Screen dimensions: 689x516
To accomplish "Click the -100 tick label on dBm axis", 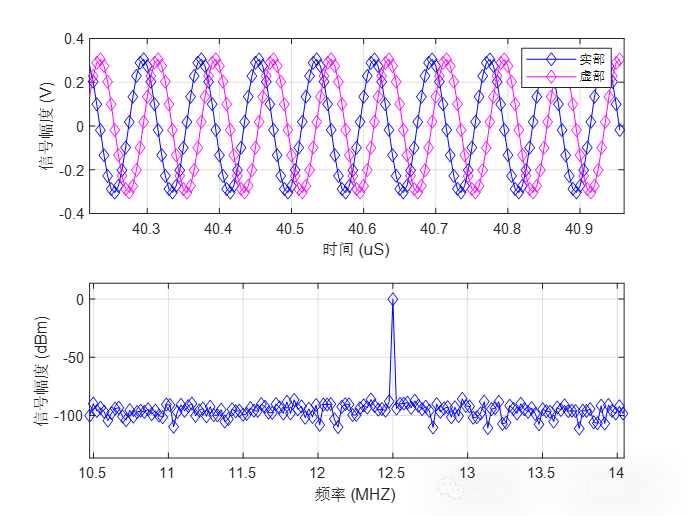I will point(69,414).
